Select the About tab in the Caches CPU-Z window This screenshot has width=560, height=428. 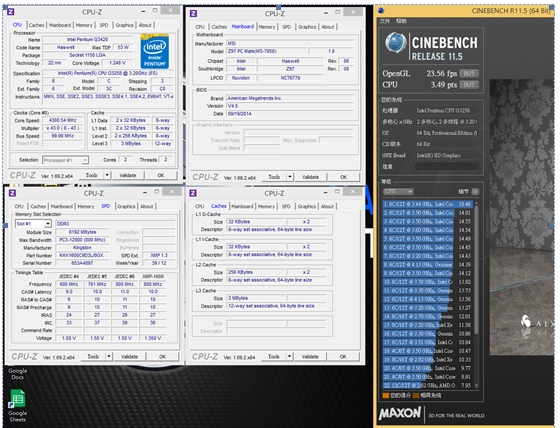pyautogui.click(x=327, y=206)
